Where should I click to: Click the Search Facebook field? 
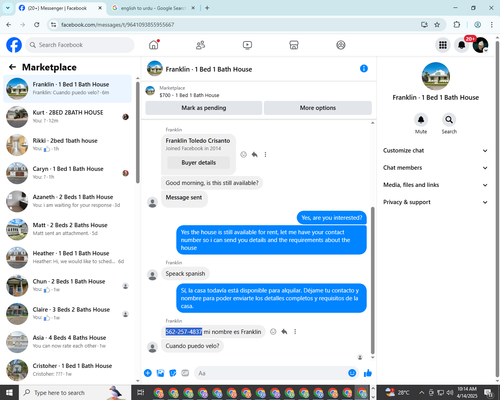click(80, 45)
